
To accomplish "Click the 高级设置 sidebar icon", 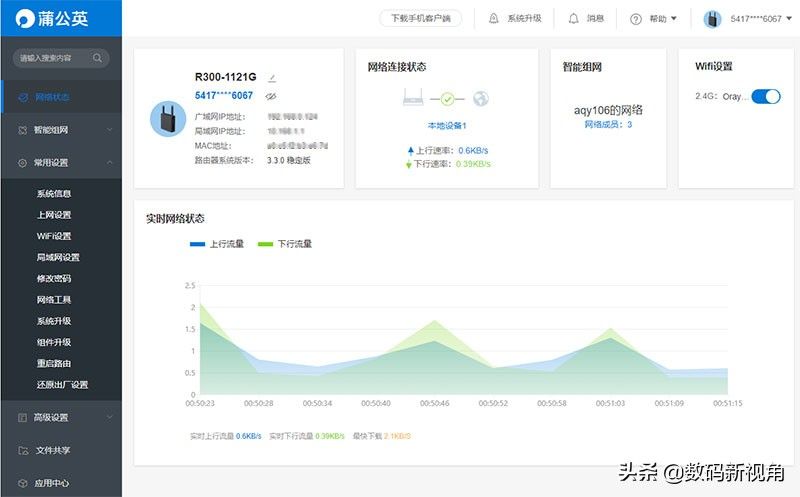I will [x=22, y=417].
